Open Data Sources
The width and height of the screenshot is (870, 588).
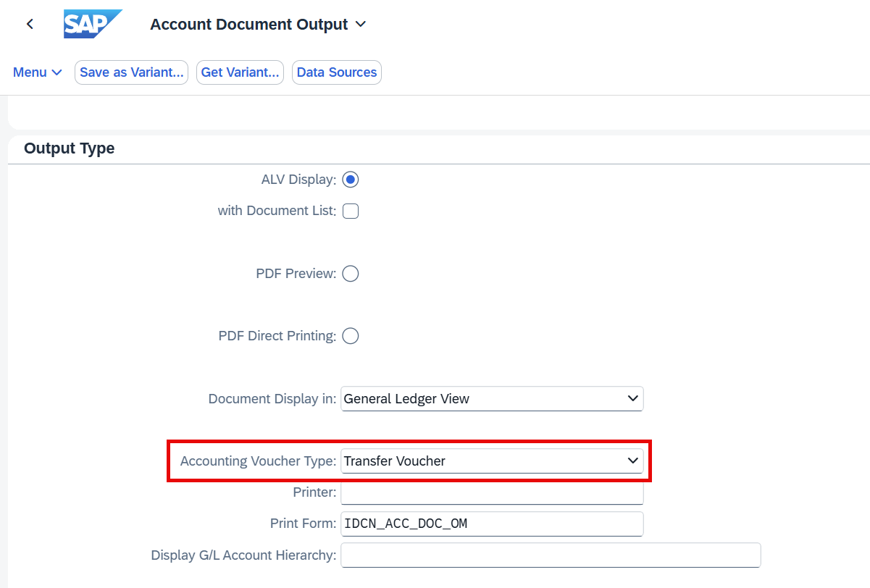(337, 72)
